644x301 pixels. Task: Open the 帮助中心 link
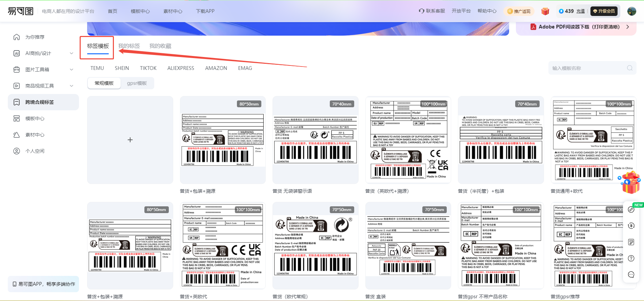click(x=487, y=11)
